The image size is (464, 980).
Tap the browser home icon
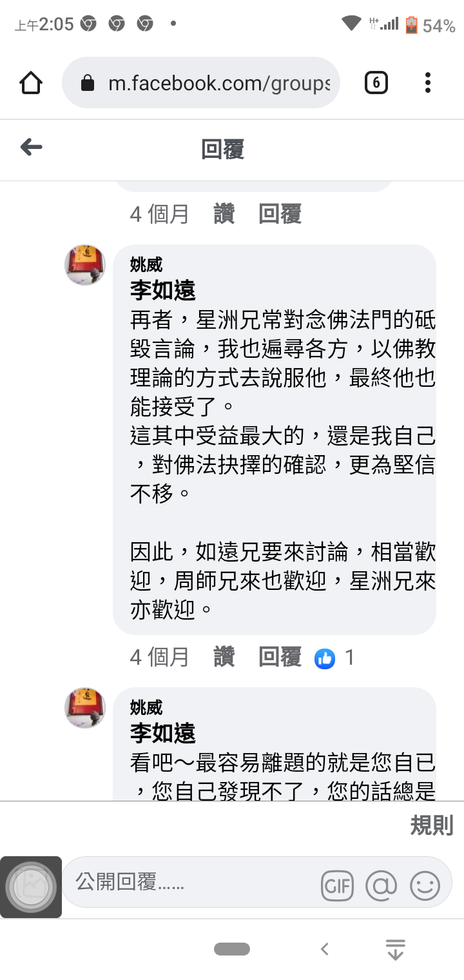[31, 83]
